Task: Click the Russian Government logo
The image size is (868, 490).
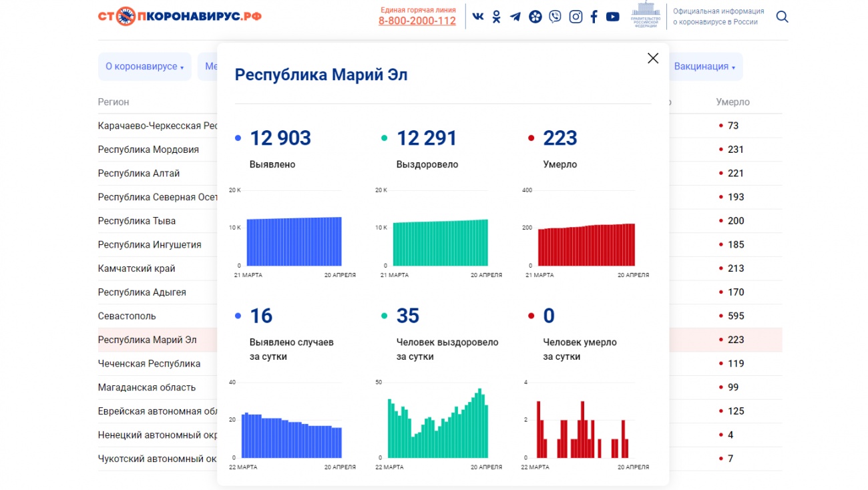Action: point(646,16)
